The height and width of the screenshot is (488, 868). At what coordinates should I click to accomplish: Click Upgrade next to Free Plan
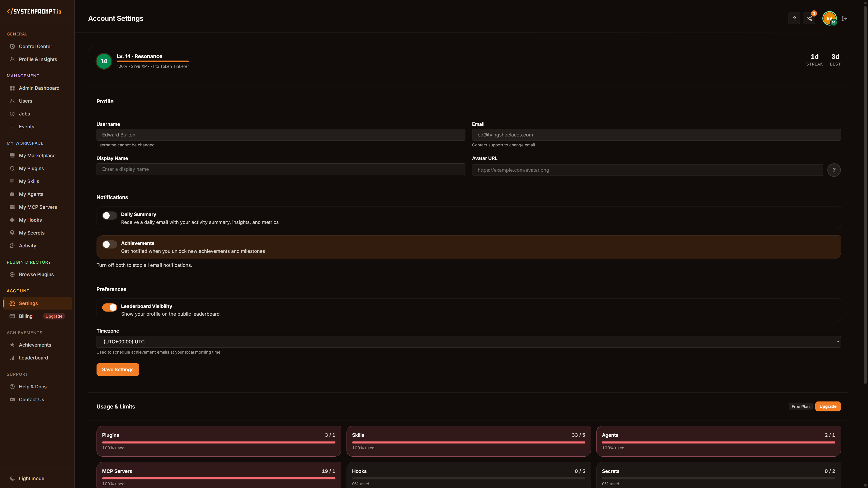point(828,406)
